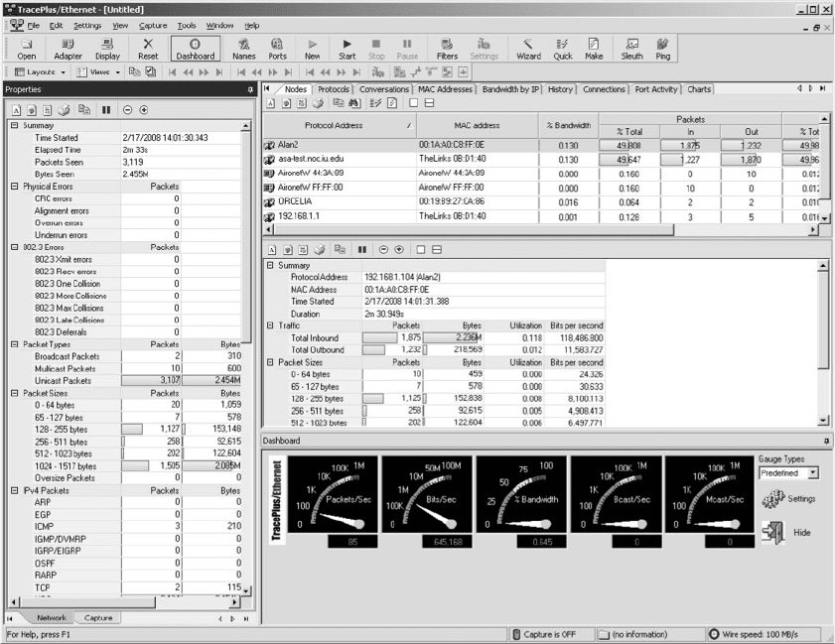Hide the dashboard
The width and height of the screenshot is (835, 644).
click(786, 532)
